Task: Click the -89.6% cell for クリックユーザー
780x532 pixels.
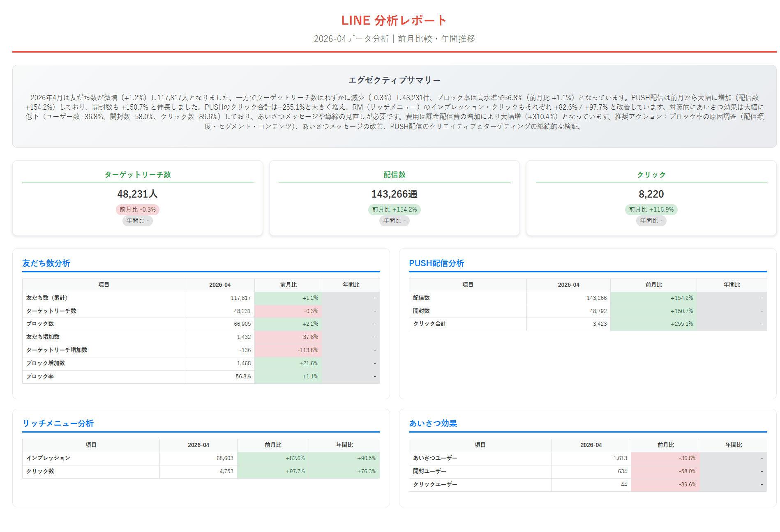Action: tap(665, 485)
